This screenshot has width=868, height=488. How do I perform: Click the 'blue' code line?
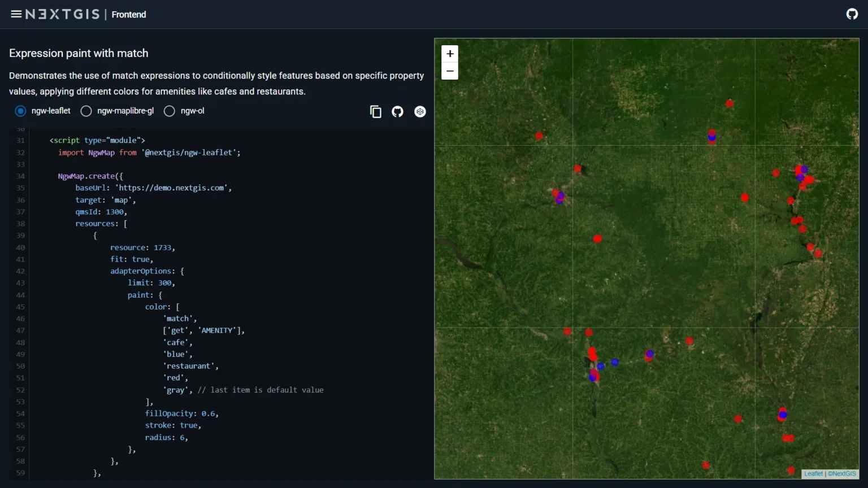(177, 354)
